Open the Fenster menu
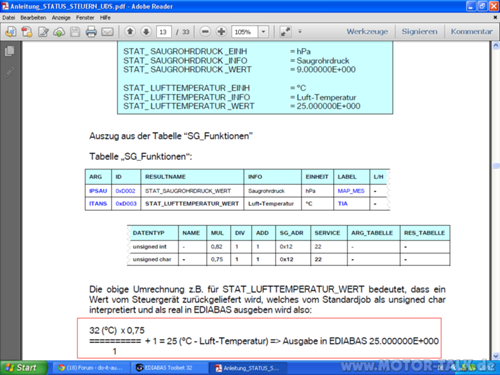This screenshot has height=375, width=500. click(x=85, y=18)
